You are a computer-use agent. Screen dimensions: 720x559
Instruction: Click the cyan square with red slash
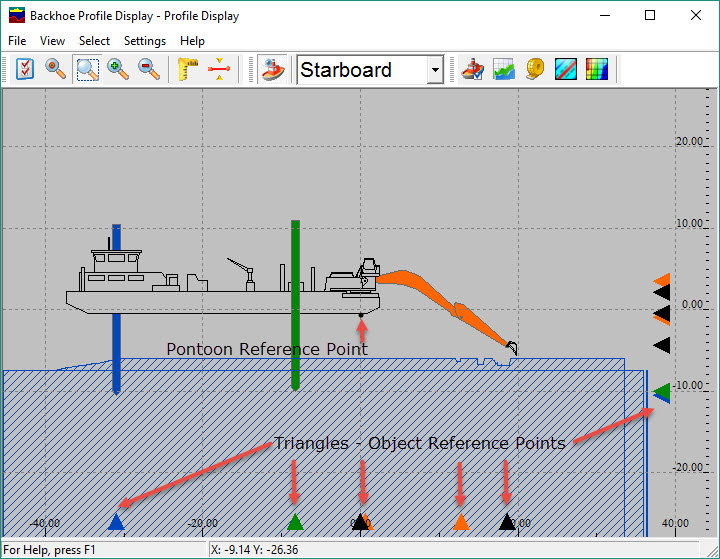(x=566, y=69)
